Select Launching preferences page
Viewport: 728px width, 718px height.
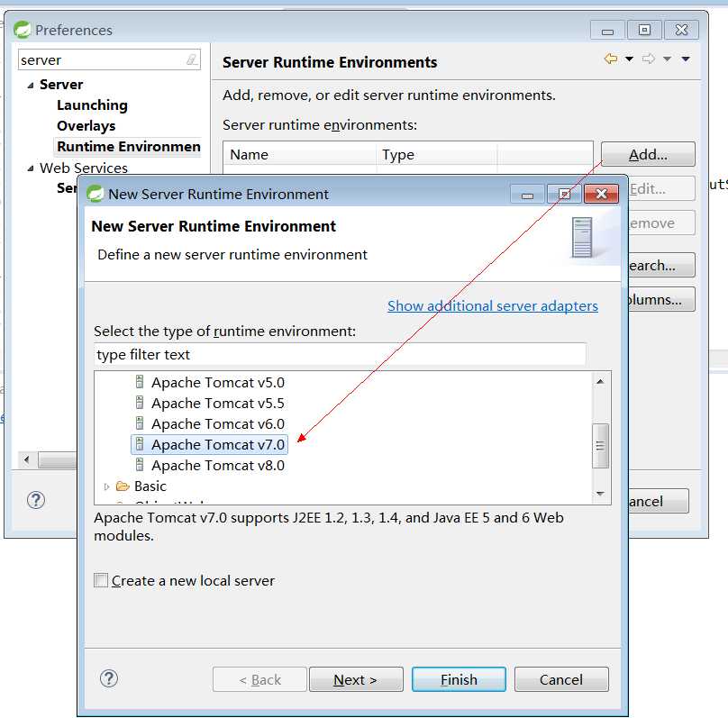92,105
